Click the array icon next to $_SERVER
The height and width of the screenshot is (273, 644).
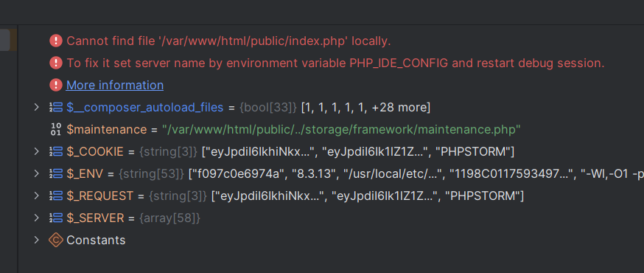[x=55, y=218]
